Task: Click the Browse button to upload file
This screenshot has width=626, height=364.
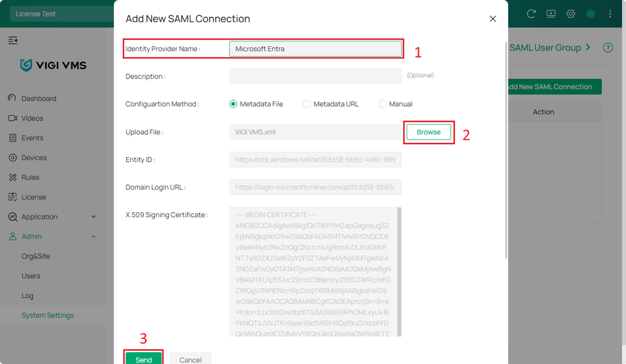Action: point(428,132)
